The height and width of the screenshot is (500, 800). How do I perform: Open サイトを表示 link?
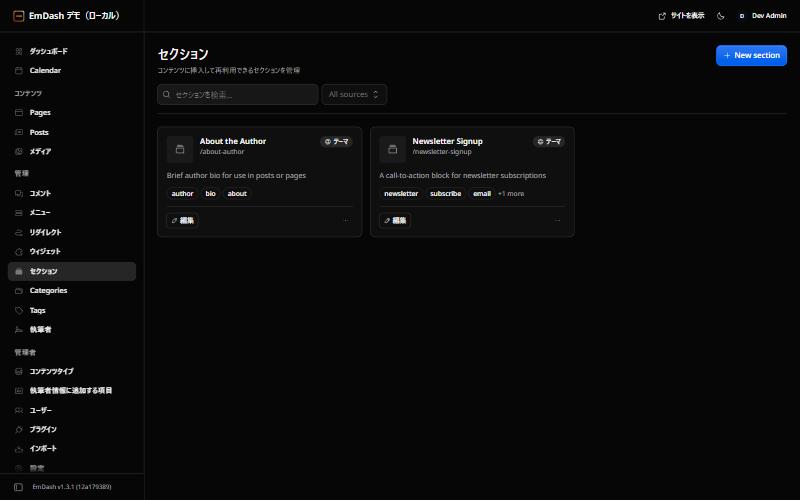tap(681, 16)
